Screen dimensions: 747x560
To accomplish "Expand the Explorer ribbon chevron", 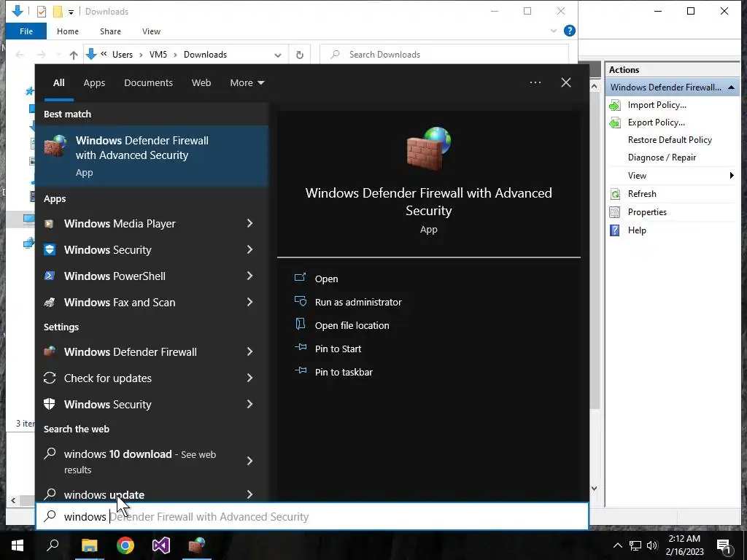I will point(554,31).
